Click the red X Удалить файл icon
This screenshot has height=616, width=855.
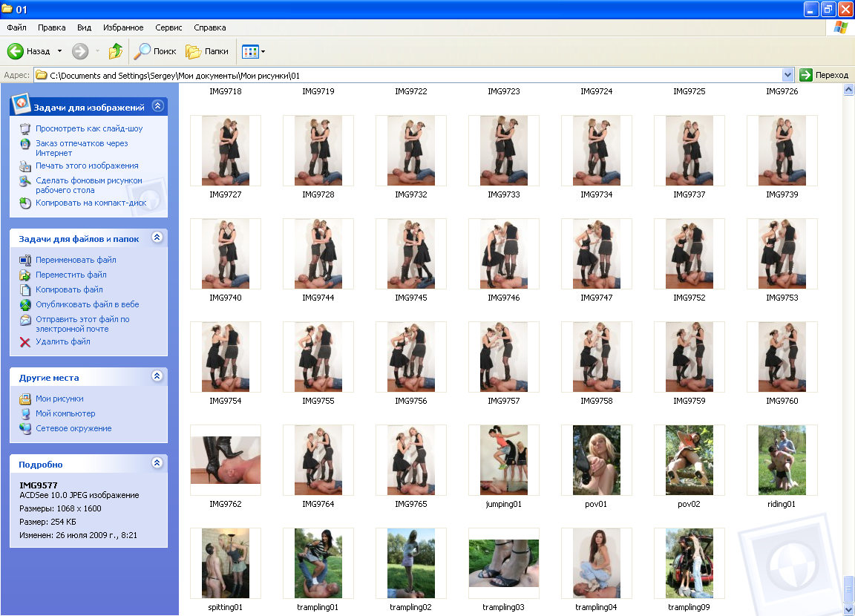point(25,342)
